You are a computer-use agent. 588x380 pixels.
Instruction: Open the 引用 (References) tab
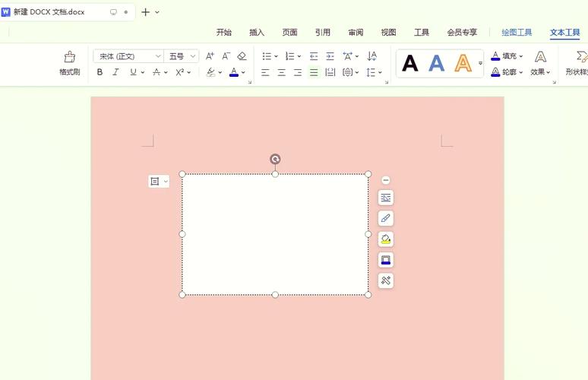[x=323, y=33]
